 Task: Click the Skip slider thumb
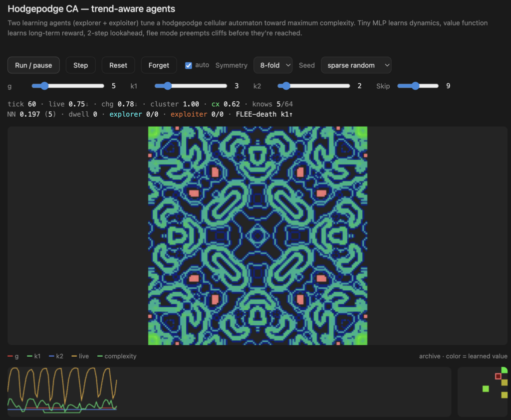coord(415,86)
